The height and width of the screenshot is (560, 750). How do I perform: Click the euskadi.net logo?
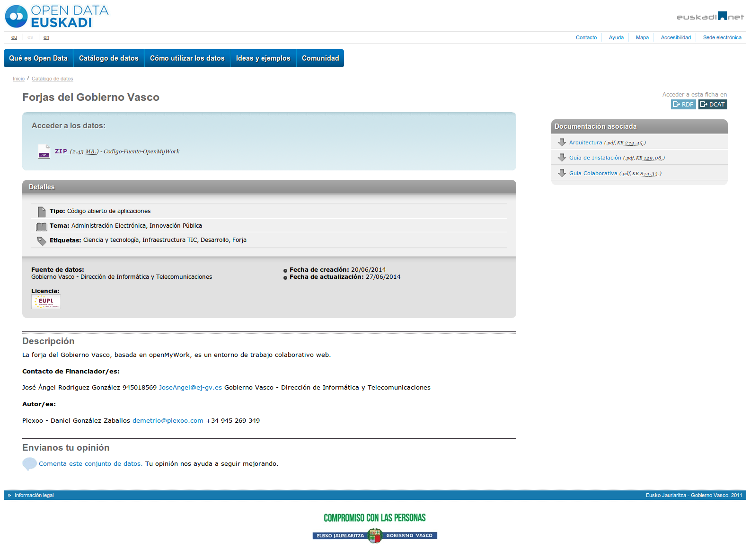(710, 17)
